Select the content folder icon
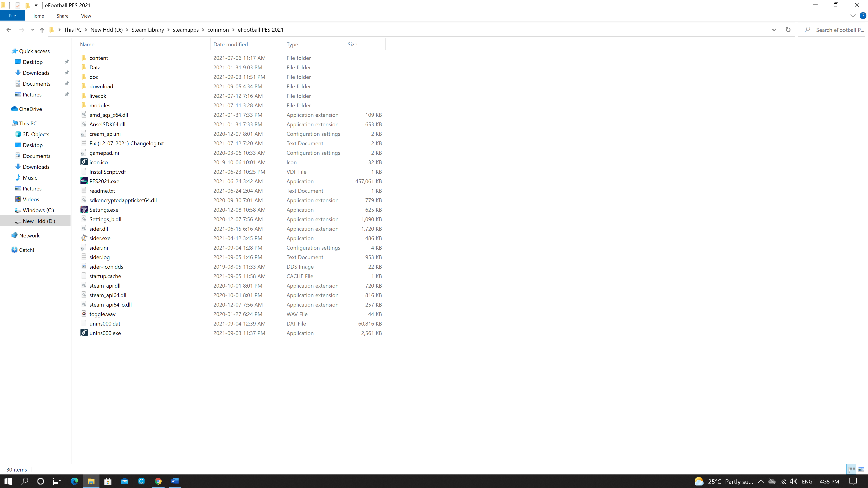Viewport: 868px width, 488px height. click(x=84, y=58)
